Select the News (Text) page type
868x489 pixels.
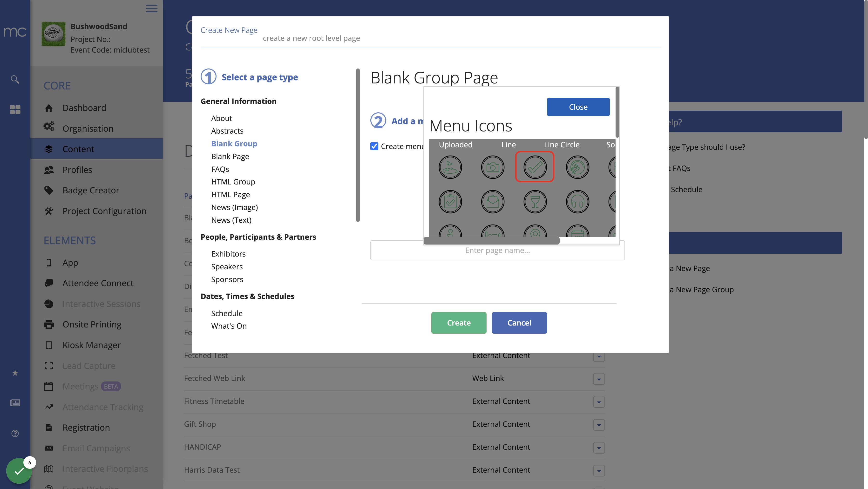click(231, 220)
